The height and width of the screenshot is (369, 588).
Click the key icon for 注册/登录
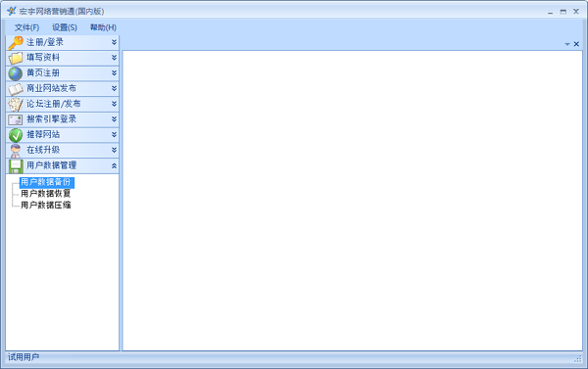(x=16, y=43)
